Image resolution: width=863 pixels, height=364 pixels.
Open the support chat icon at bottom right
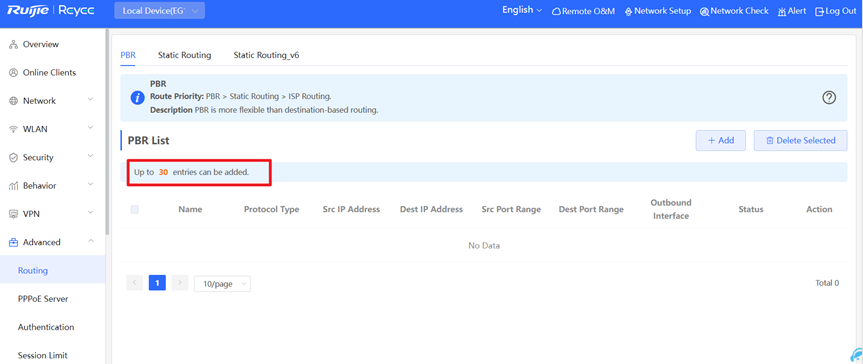point(856,354)
